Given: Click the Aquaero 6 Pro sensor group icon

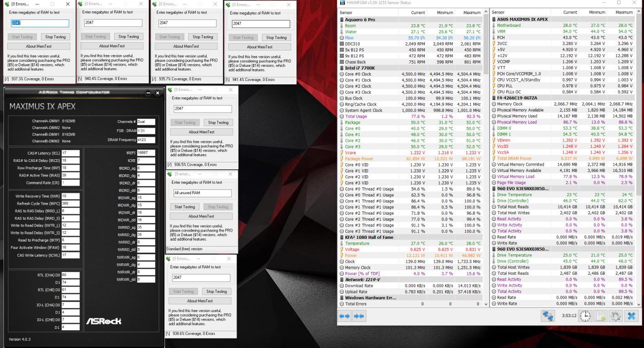Looking at the screenshot, I should pos(342,20).
